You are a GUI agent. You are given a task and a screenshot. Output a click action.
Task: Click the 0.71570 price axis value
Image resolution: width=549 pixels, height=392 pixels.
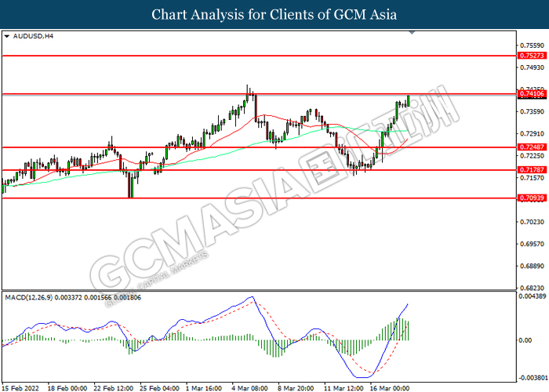(x=533, y=178)
